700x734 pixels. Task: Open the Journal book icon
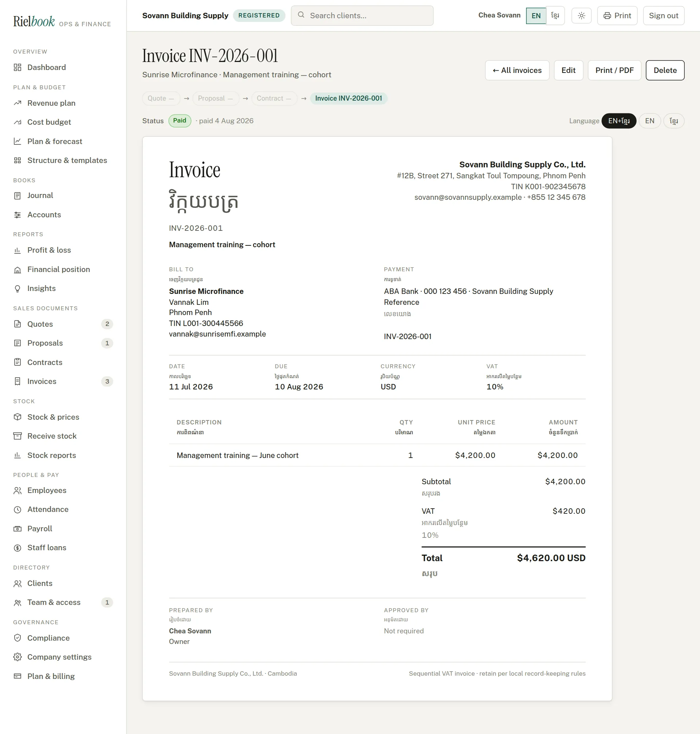pos(17,195)
